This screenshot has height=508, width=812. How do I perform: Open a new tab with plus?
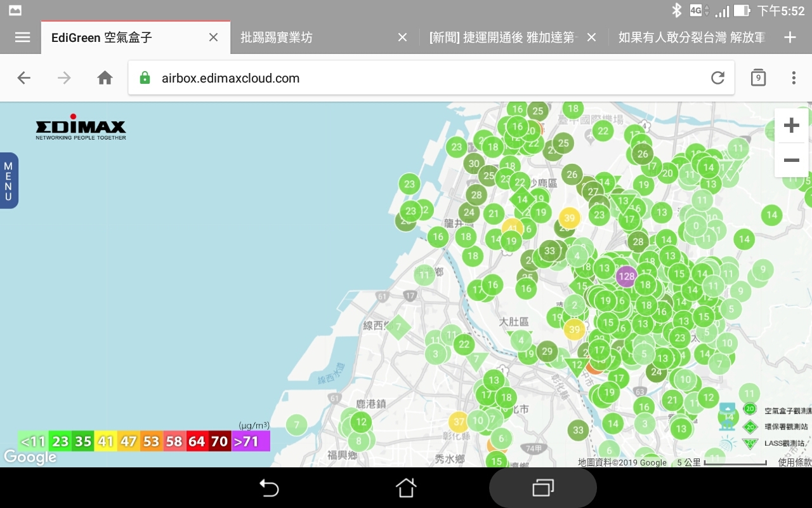pyautogui.click(x=790, y=37)
